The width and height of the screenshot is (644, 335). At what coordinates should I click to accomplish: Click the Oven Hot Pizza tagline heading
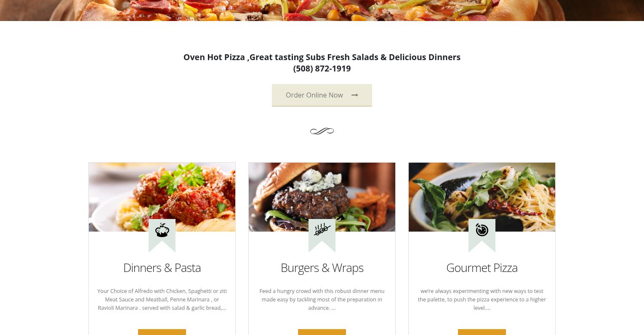[x=322, y=57]
